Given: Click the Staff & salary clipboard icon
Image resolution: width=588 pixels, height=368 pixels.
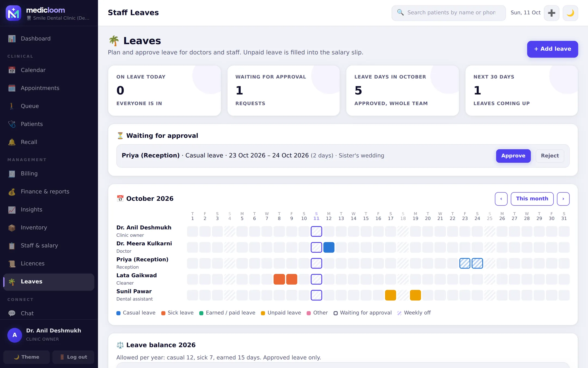Looking at the screenshot, I should pyautogui.click(x=12, y=246).
